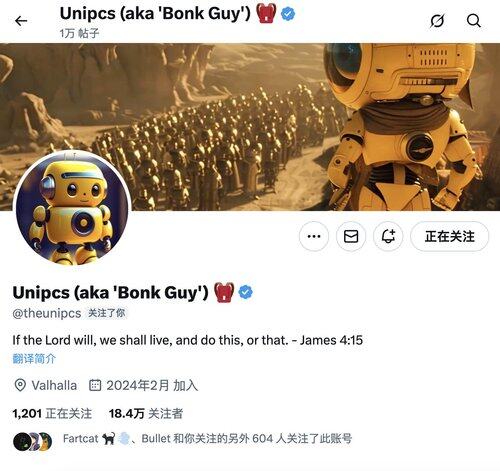This screenshot has width=500, height=471.
Task: Send a message via envelope icon
Action: click(351, 236)
